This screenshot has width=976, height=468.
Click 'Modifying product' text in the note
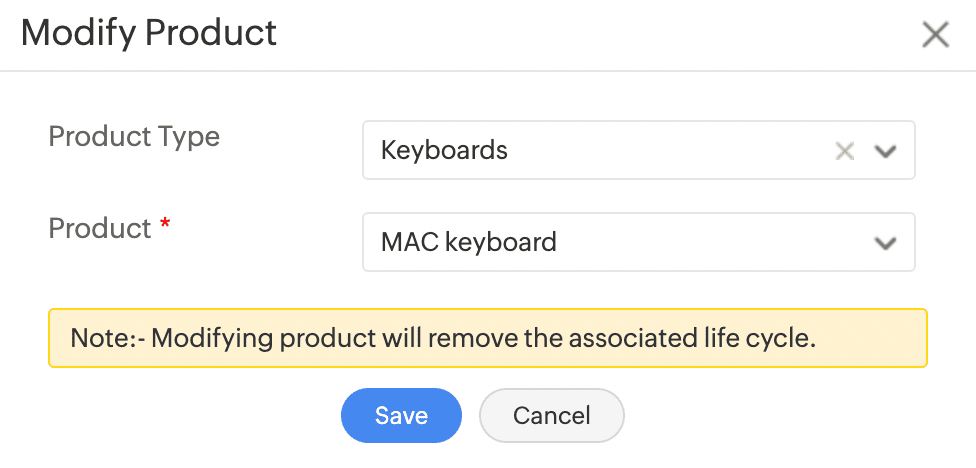[x=263, y=338]
